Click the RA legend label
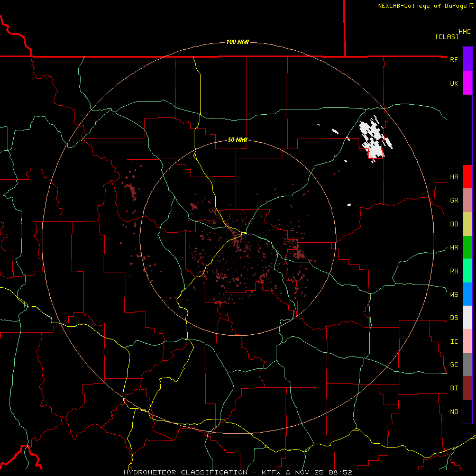 pyautogui.click(x=454, y=271)
